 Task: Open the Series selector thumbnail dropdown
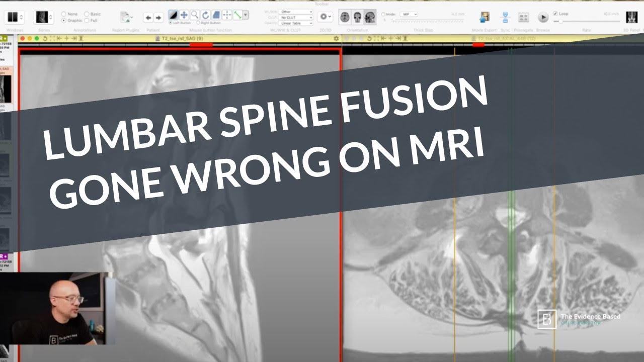coord(43,17)
